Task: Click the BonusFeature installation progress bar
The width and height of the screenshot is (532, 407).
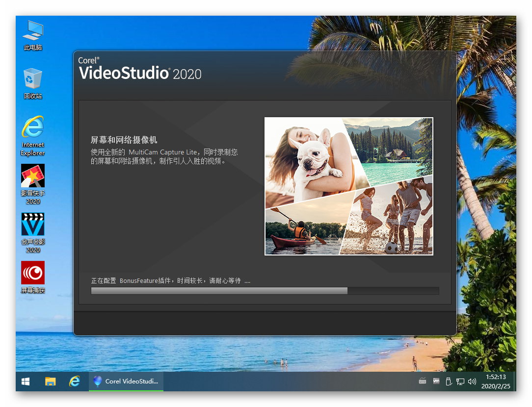Action: point(265,291)
